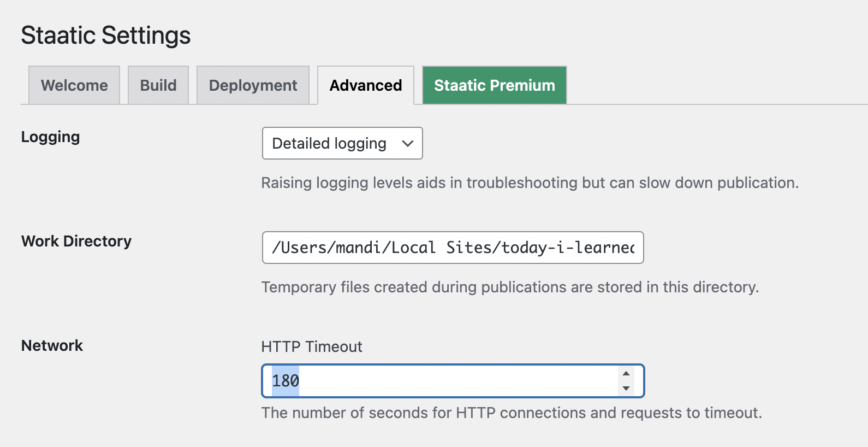
Task: Decrease HTTP Timeout with the down arrow
Action: click(626, 389)
